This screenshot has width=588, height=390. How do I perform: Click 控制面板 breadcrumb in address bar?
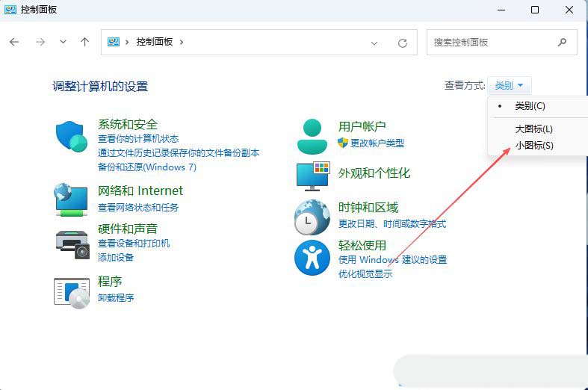point(155,42)
